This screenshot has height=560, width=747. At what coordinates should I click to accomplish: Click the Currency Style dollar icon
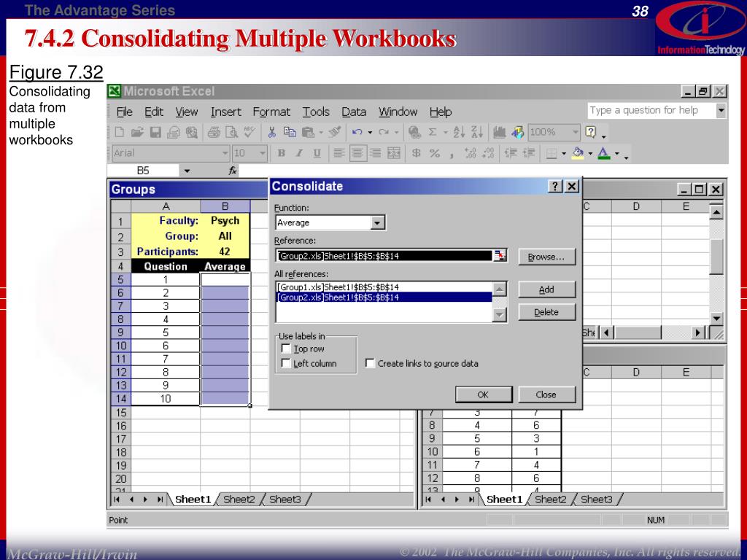[416, 153]
